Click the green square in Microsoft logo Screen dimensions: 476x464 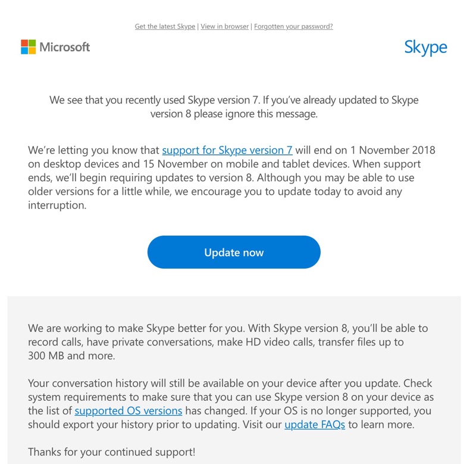pos(32,43)
